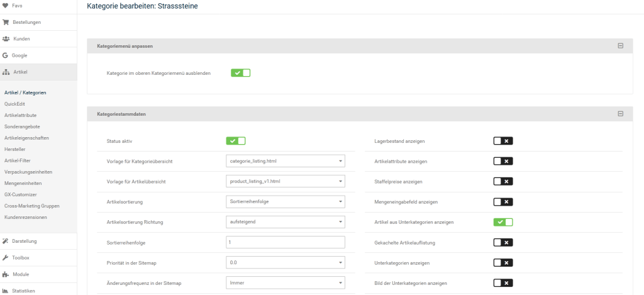Click the Artikel sitemap icon
This screenshot has width=644, height=295.
click(6, 72)
